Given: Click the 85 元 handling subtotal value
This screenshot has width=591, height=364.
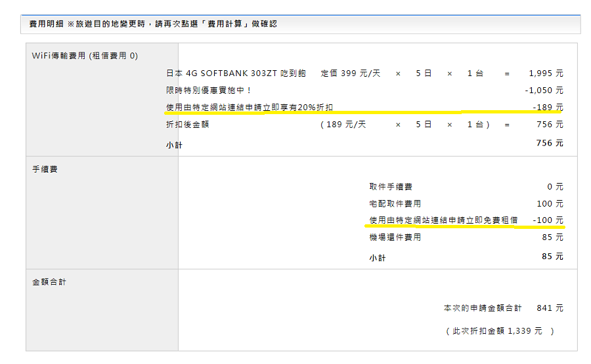Looking at the screenshot, I should (552, 256).
